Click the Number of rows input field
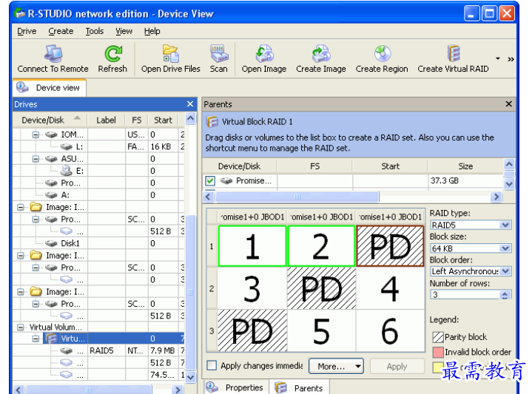The image size is (532, 394). (465, 295)
